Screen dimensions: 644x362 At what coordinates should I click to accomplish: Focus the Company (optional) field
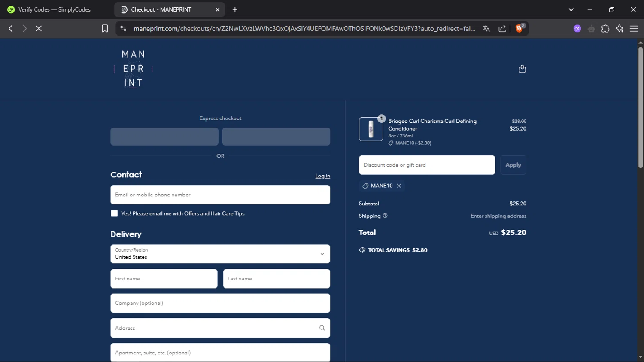(x=220, y=303)
